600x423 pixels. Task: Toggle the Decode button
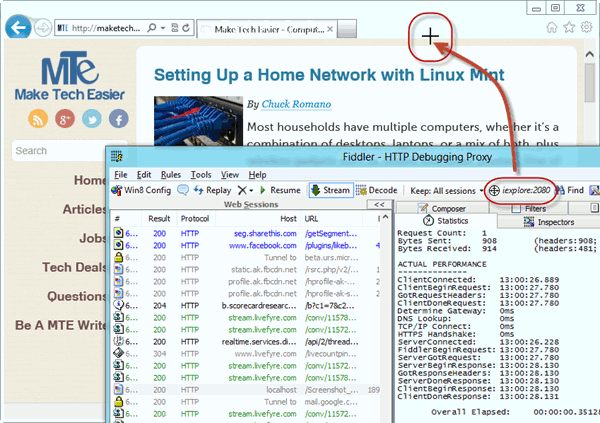tap(377, 190)
